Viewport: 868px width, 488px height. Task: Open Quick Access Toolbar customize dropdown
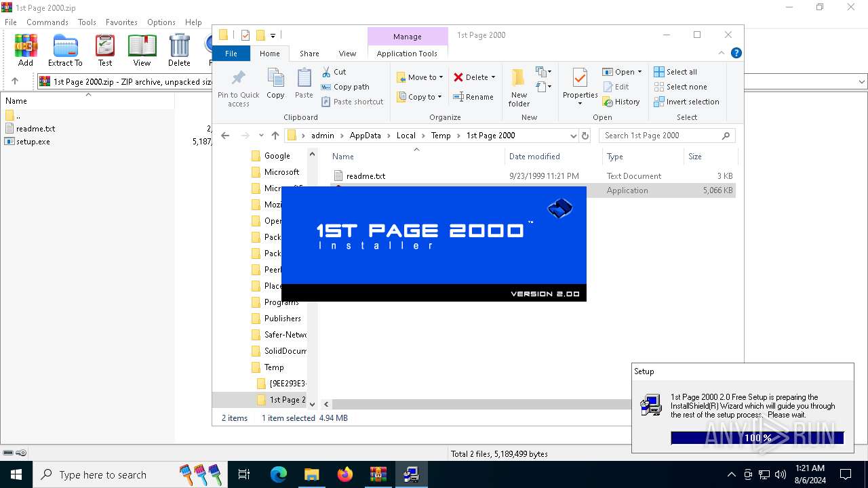coord(273,35)
